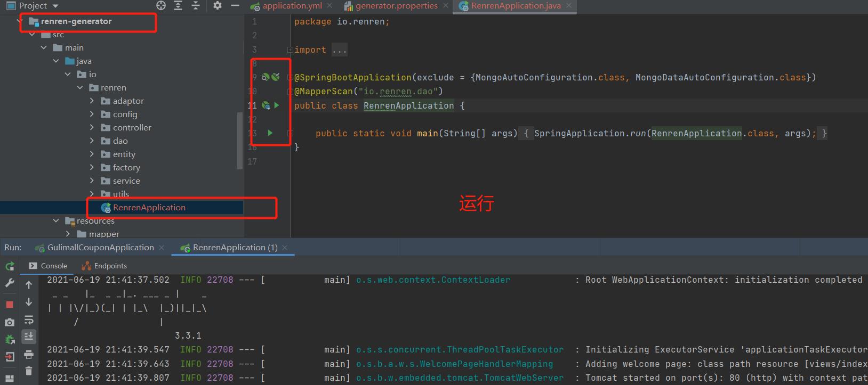Expand the mapper folder
The width and height of the screenshot is (868, 385).
tap(68, 234)
